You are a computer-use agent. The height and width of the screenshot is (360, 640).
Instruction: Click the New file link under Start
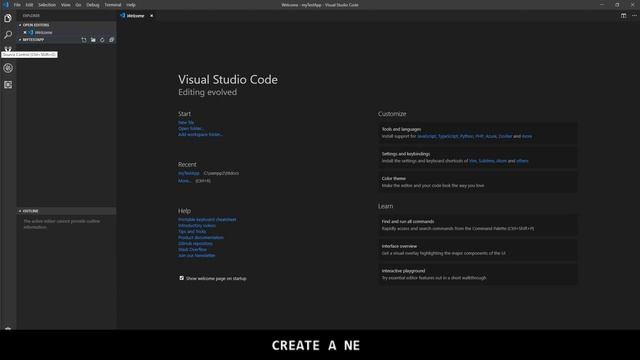point(186,122)
